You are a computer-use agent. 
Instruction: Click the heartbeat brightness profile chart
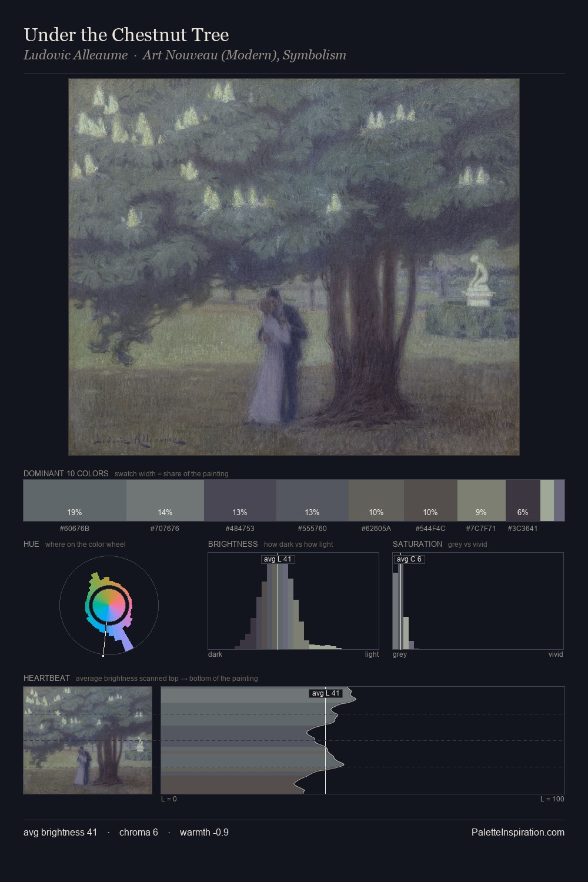363,740
